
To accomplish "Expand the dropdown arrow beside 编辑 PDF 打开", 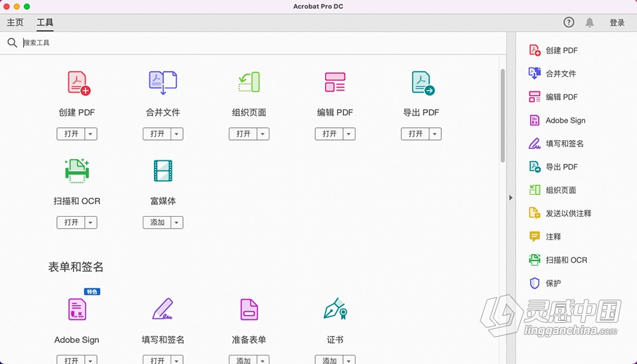I will click(350, 134).
